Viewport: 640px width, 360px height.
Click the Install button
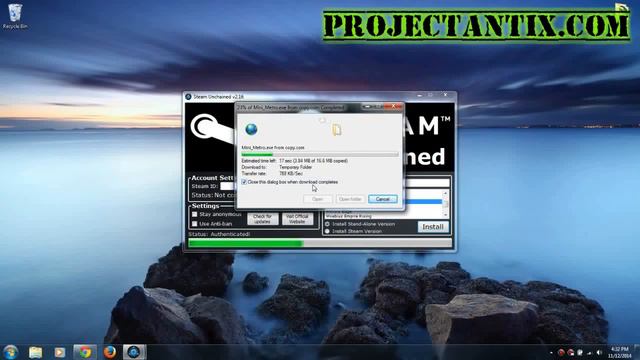[433, 227]
